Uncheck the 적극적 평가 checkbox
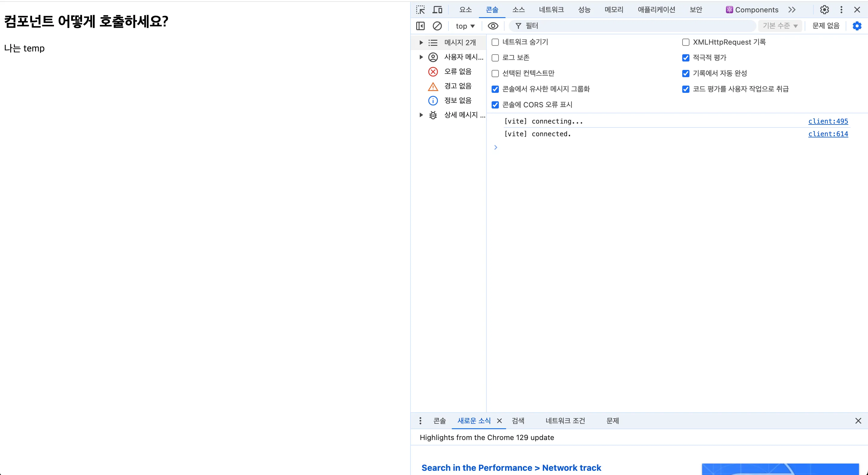 point(685,58)
